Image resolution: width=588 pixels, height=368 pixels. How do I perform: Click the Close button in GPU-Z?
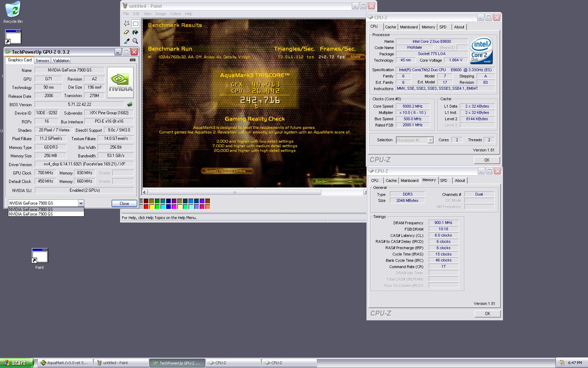coord(124,203)
